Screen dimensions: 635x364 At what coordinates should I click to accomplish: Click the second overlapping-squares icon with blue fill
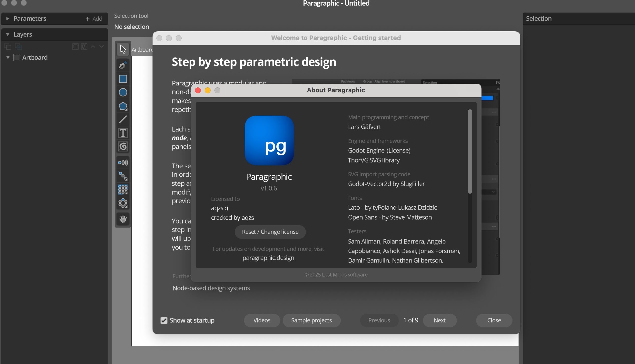tap(18, 47)
